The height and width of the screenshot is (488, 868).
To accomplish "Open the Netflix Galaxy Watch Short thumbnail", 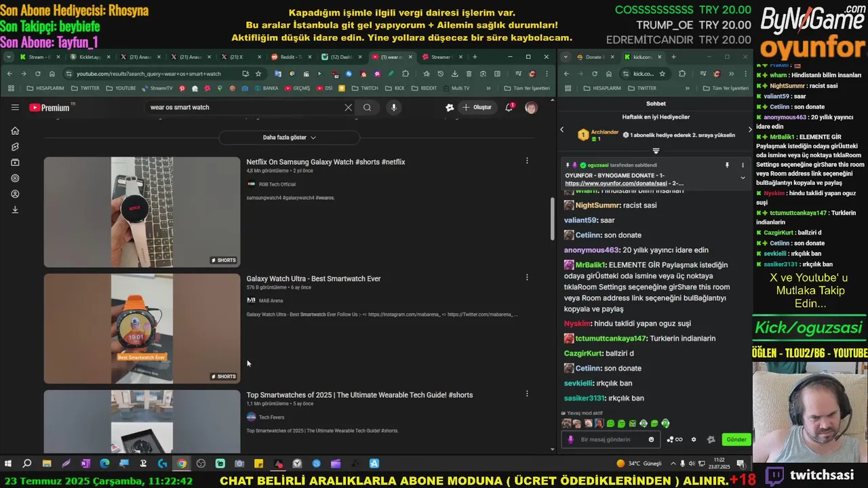I will [x=142, y=212].
